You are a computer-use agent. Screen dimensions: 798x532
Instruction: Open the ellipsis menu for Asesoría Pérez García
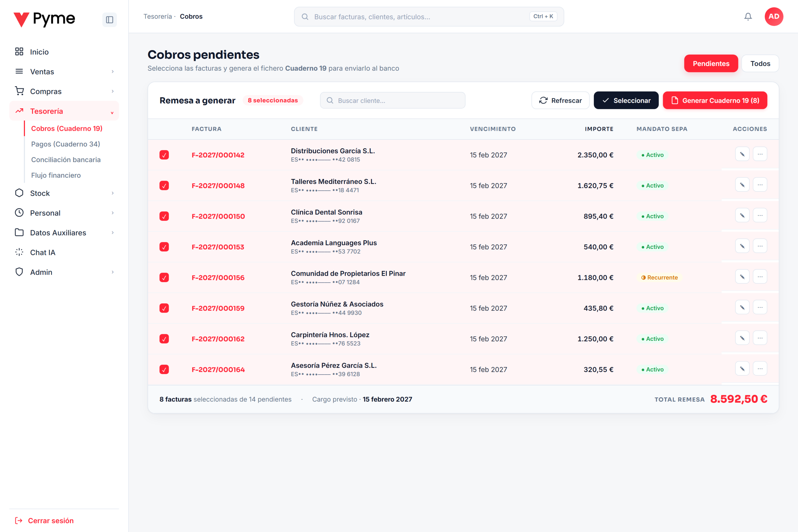(x=760, y=369)
